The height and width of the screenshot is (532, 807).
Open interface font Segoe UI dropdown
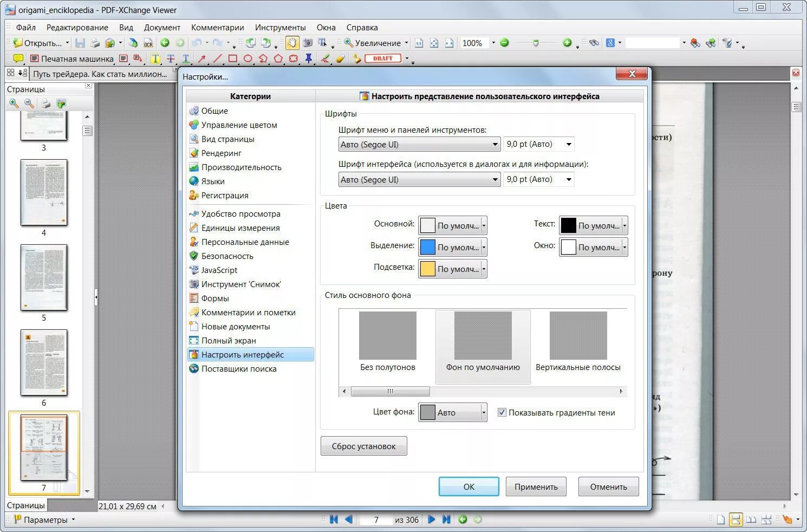point(419,179)
